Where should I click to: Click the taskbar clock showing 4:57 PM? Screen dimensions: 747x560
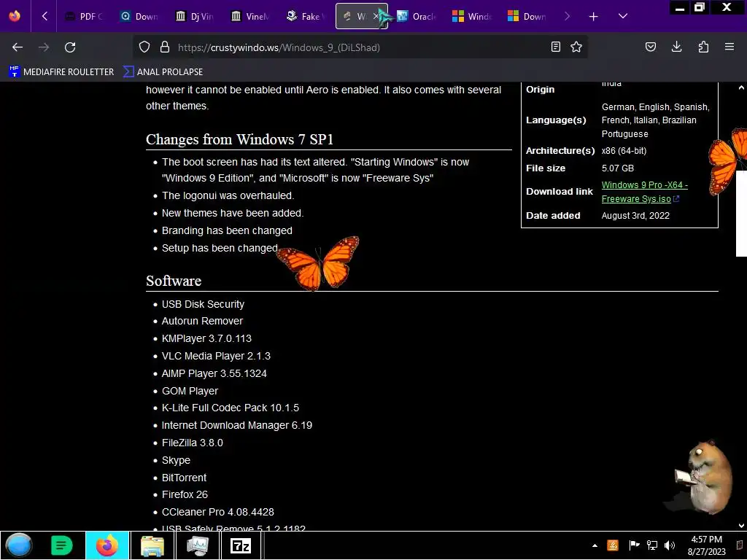tap(706, 545)
